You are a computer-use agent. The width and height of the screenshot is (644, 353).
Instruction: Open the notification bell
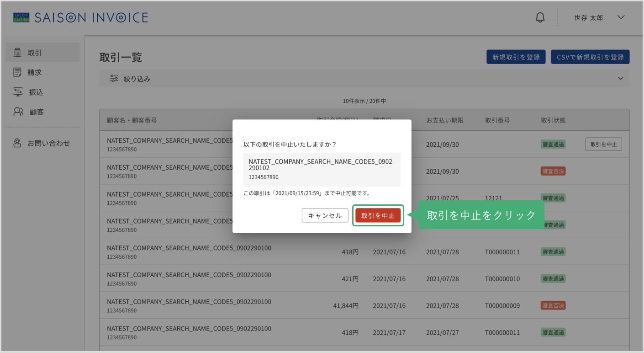click(x=540, y=18)
